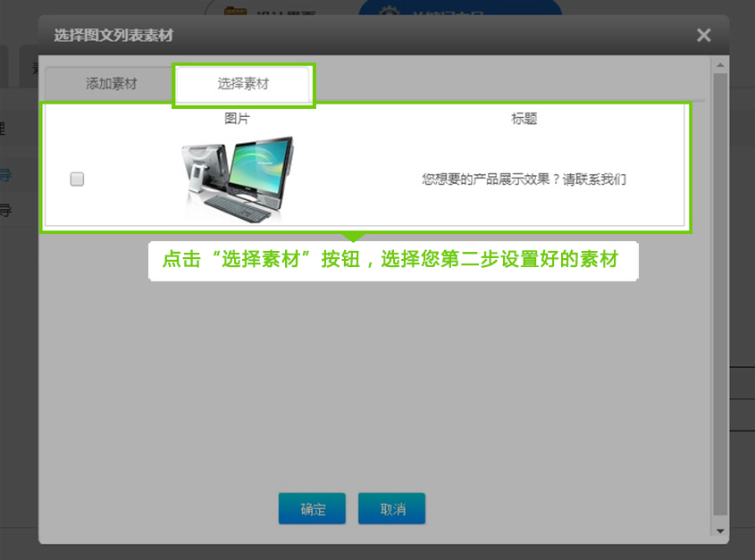Click the gray sidebar item below the blue link
This screenshot has height=560, width=755.
coord(5,212)
